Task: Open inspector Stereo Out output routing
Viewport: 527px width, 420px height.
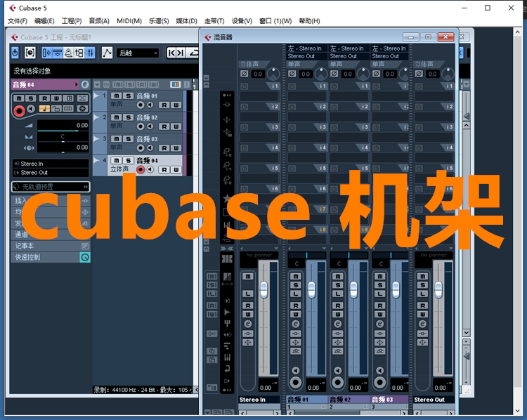Action: [51, 172]
